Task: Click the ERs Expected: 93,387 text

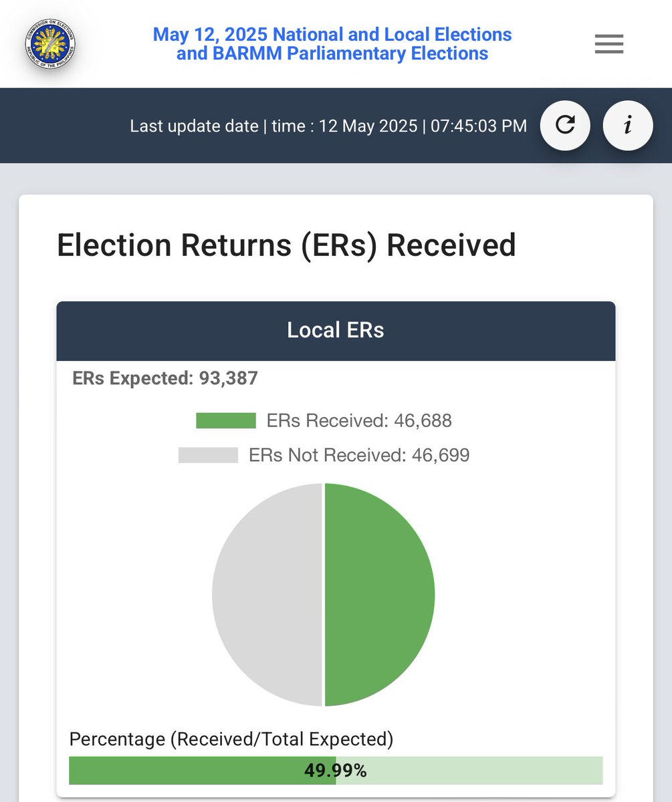Action: 165,378
